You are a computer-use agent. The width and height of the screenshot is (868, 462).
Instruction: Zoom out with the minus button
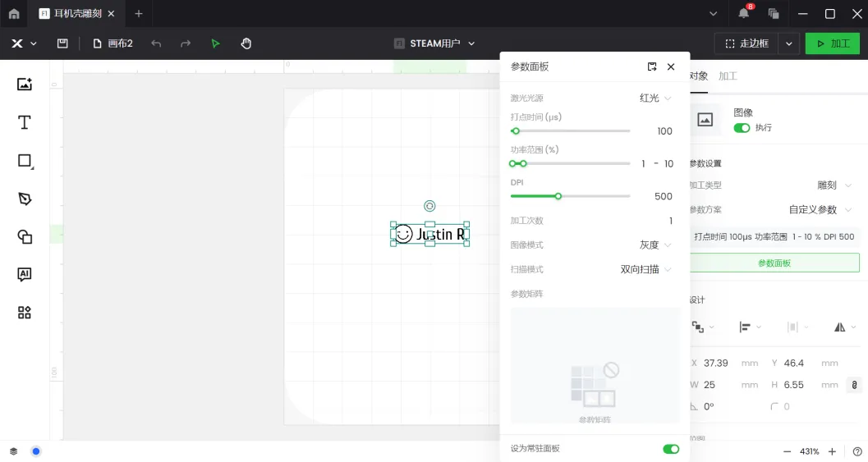(x=787, y=451)
